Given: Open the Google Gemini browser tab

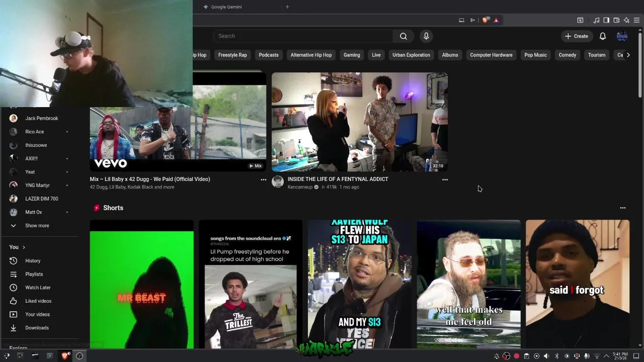Looking at the screenshot, I should tap(226, 7).
